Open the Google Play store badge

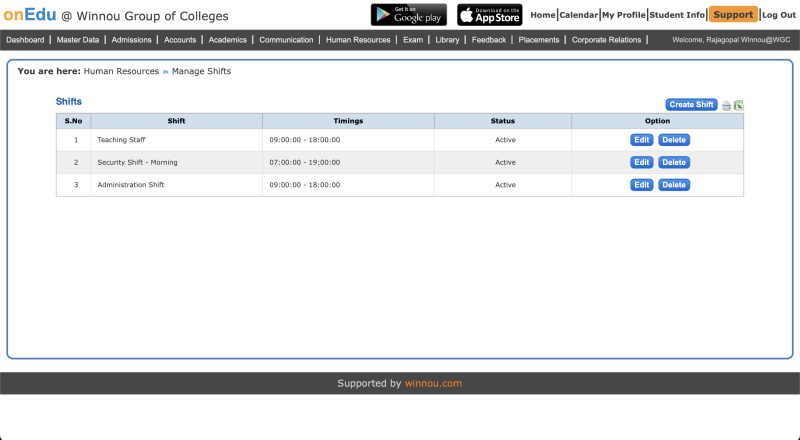pos(408,15)
